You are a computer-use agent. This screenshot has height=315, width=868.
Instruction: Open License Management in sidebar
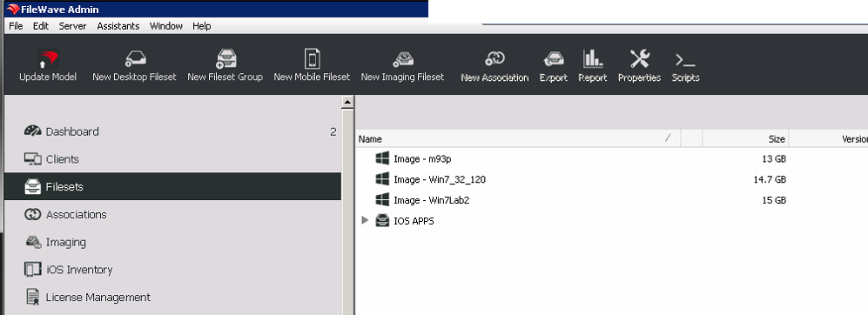pos(172,298)
